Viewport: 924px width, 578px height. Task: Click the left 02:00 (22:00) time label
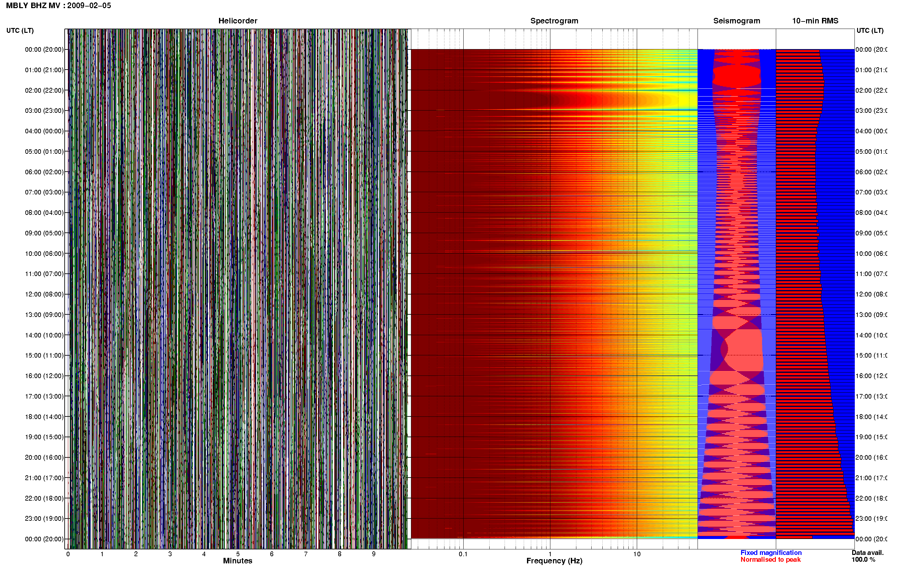(44, 90)
